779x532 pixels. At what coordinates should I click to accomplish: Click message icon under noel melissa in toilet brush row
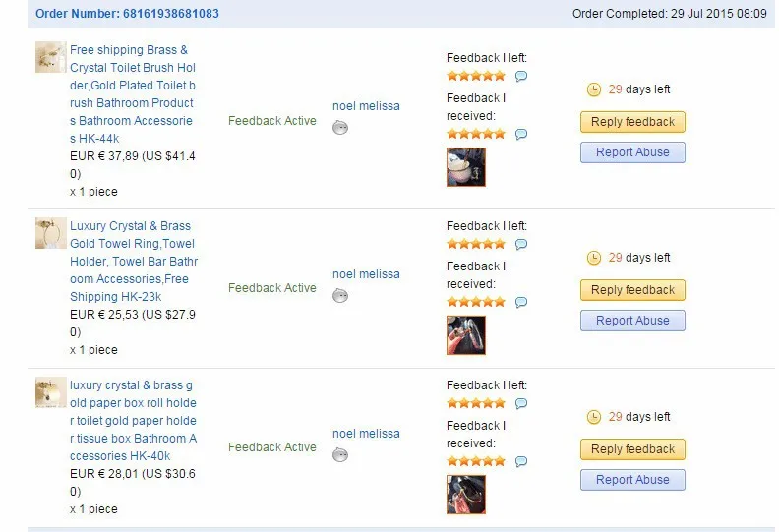point(340,127)
